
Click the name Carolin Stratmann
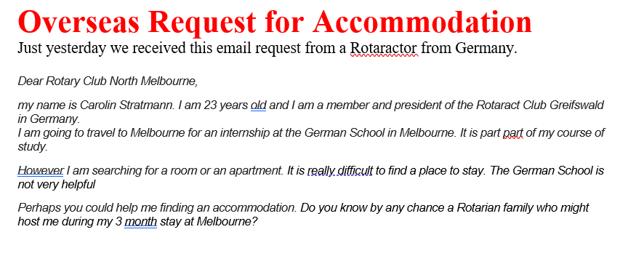128,105
